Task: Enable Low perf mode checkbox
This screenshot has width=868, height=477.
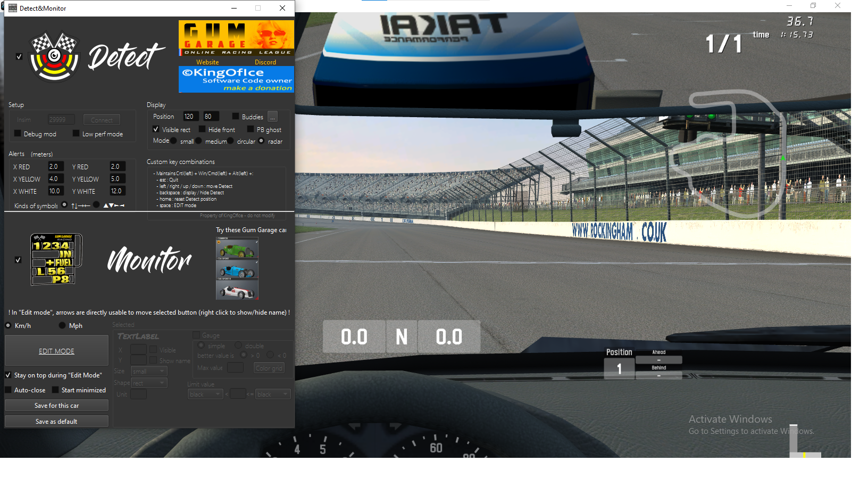Action: tap(76, 134)
